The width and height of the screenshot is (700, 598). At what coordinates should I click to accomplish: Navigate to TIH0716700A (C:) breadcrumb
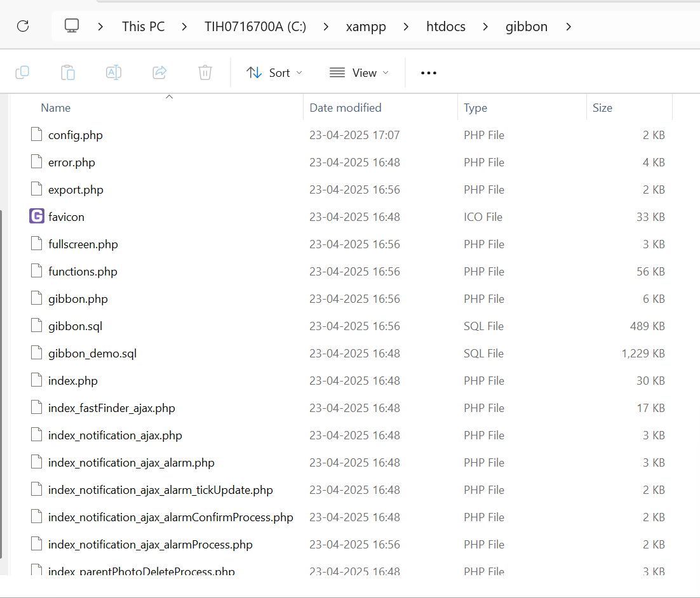point(255,27)
